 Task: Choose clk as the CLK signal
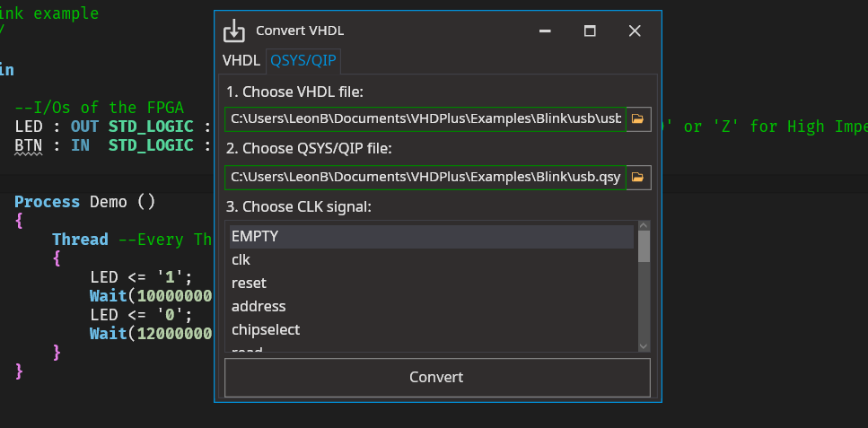[431, 260]
